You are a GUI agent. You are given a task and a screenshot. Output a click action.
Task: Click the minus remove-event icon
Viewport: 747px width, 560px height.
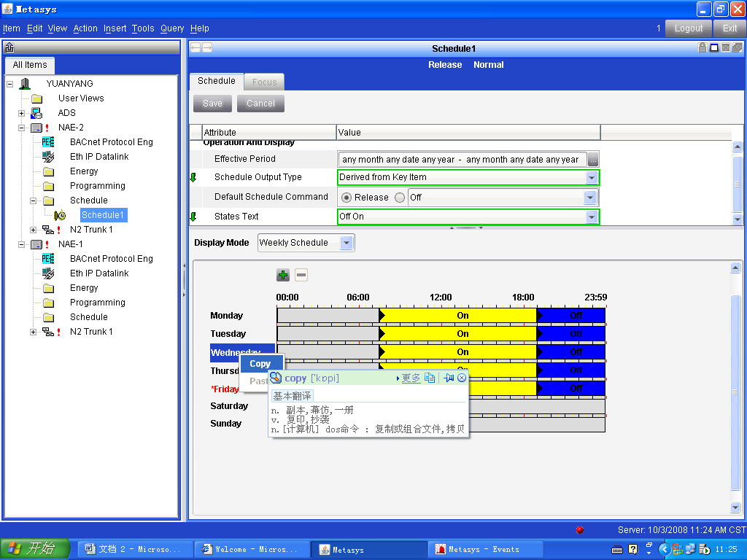pos(301,275)
